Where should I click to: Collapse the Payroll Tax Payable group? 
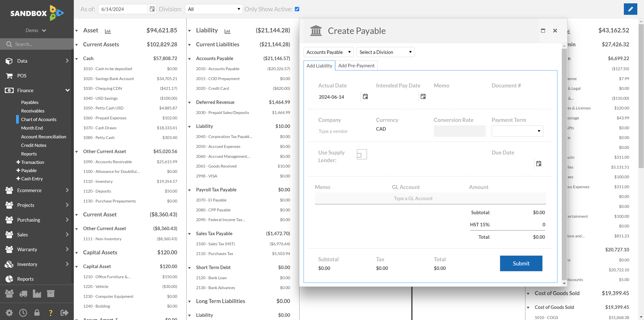pos(190,190)
